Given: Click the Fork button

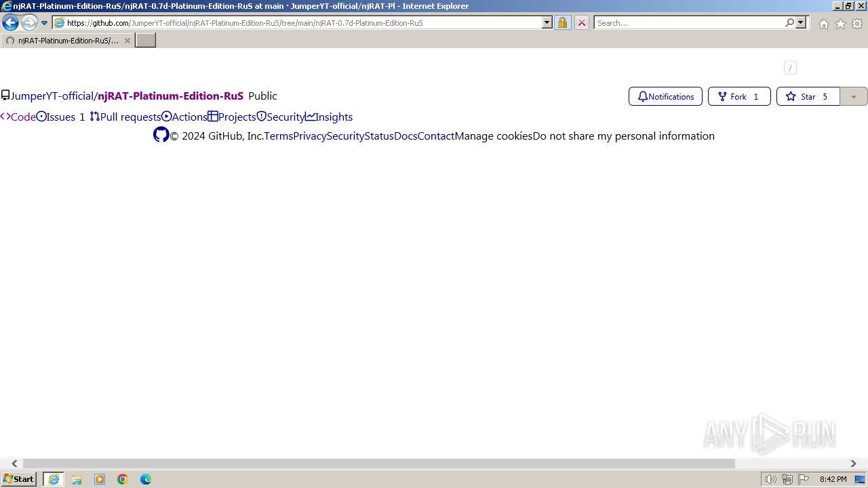Looking at the screenshot, I should tap(739, 96).
